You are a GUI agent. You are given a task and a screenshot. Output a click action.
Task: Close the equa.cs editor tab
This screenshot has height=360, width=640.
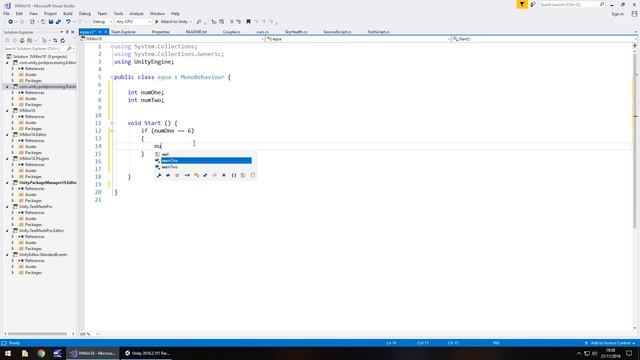(106, 32)
